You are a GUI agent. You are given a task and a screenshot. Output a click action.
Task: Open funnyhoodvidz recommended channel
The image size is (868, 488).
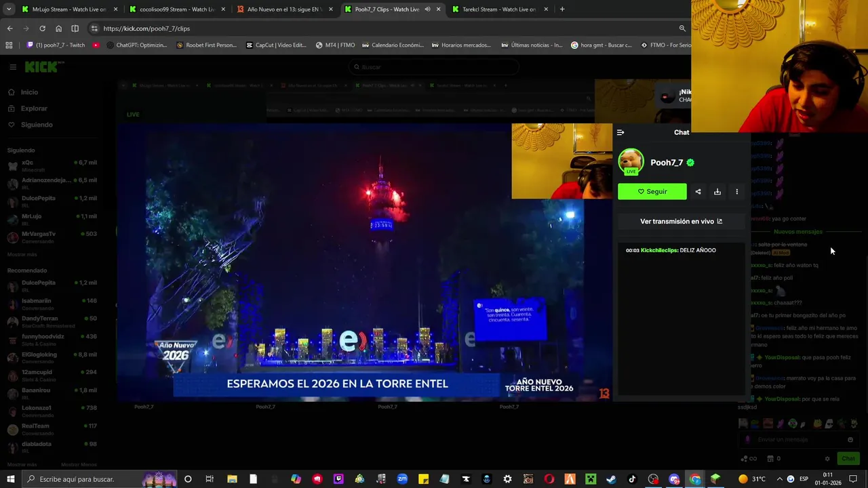point(52,339)
